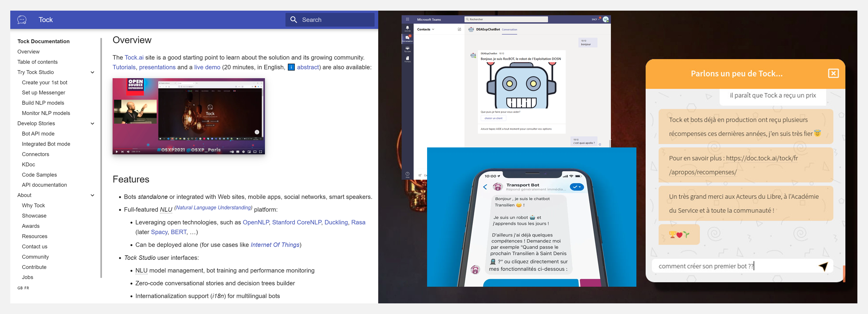Click Transport Bot avatar in phone header
868x314 pixels.
pos(498,187)
